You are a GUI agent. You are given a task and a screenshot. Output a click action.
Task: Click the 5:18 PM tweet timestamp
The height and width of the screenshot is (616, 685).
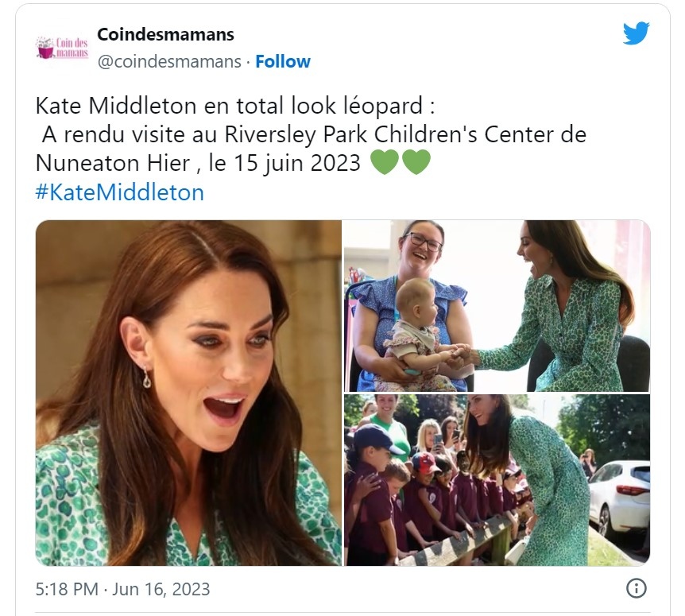pos(68,589)
